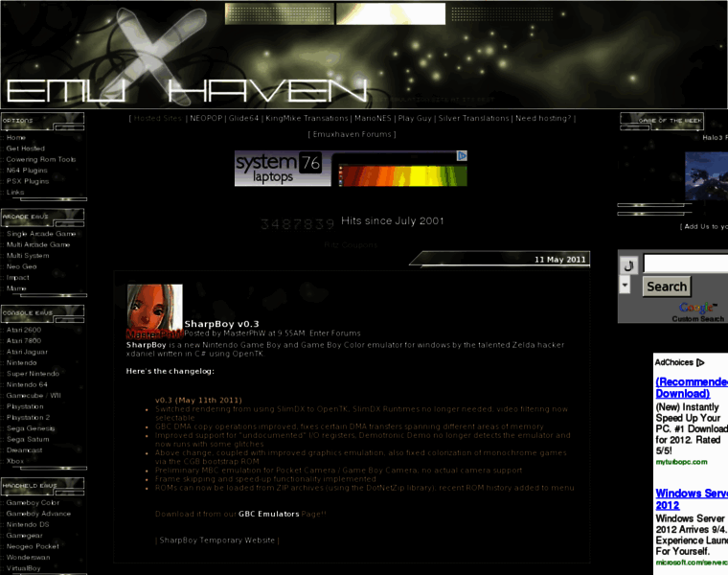Open the NEOPOP hosted site
This screenshot has height=575, width=728.
click(x=206, y=119)
